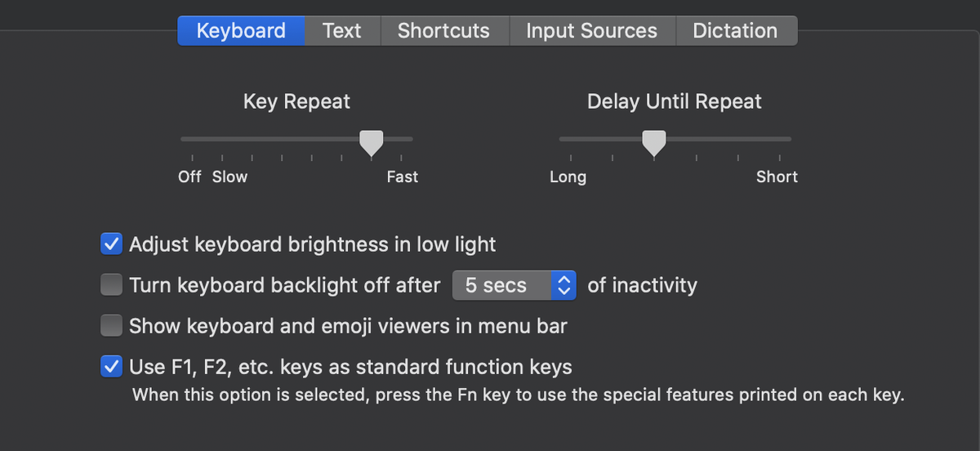Uncheck Use F1, F2 as function keys
This screenshot has height=451, width=980.
tap(111, 367)
